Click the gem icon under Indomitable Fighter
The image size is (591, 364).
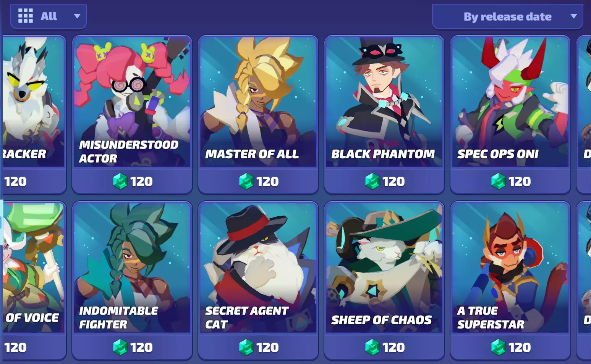point(120,347)
